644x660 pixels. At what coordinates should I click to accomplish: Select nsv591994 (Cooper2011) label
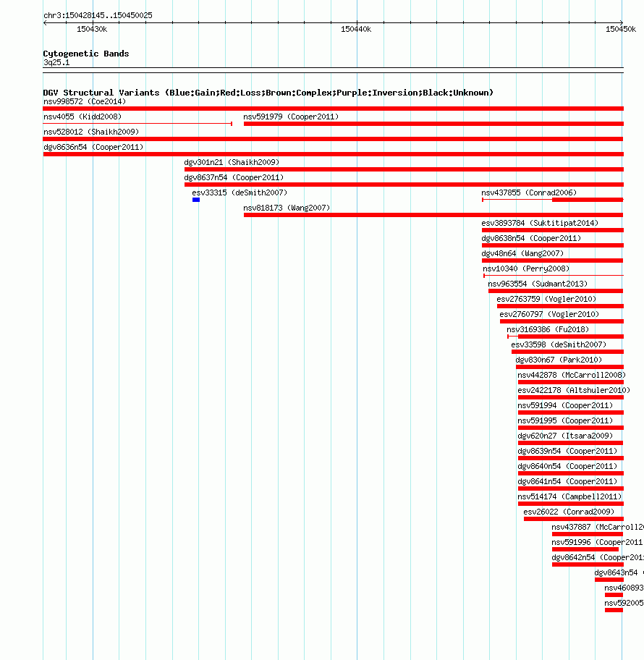pos(565,405)
